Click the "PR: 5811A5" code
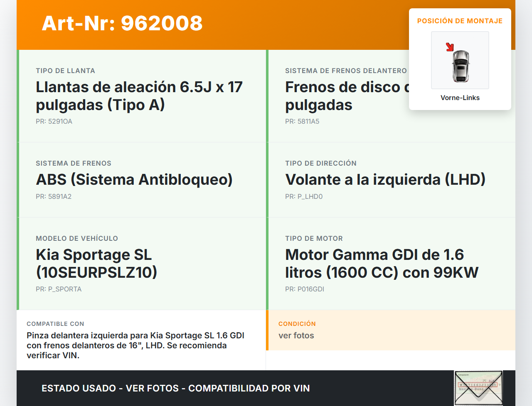 pyautogui.click(x=302, y=121)
